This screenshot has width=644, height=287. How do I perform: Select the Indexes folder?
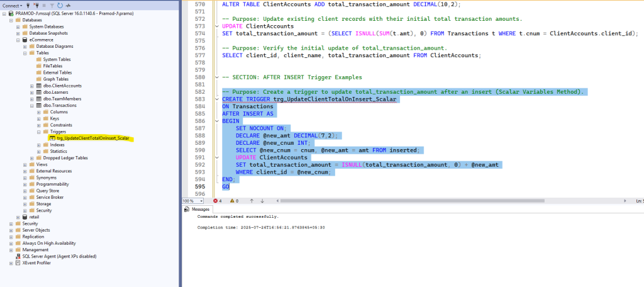(x=57, y=145)
